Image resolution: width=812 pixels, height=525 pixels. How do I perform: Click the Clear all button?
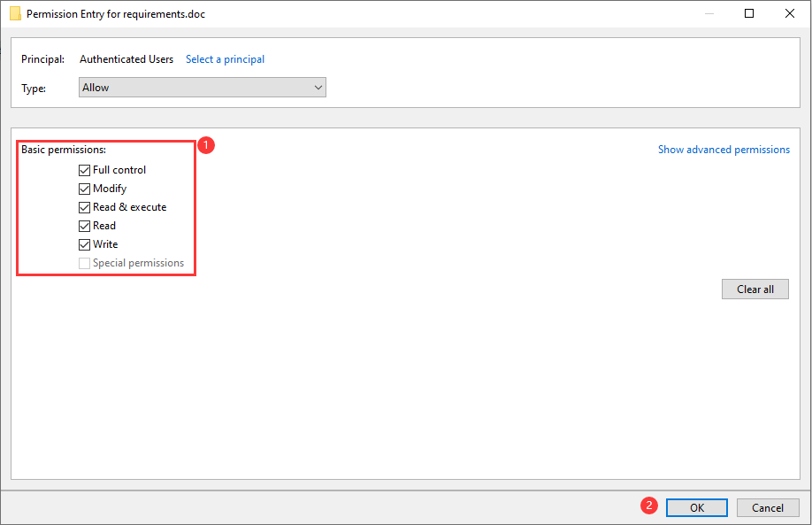[755, 290]
